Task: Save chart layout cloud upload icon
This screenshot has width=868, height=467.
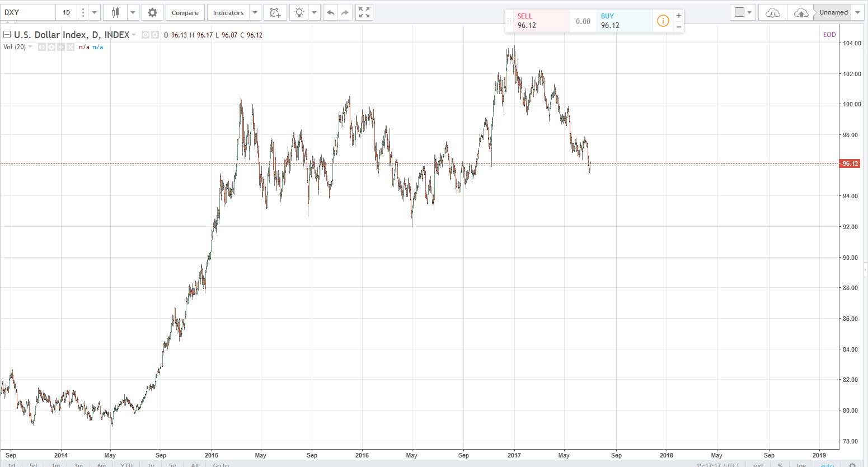Action: [x=801, y=12]
